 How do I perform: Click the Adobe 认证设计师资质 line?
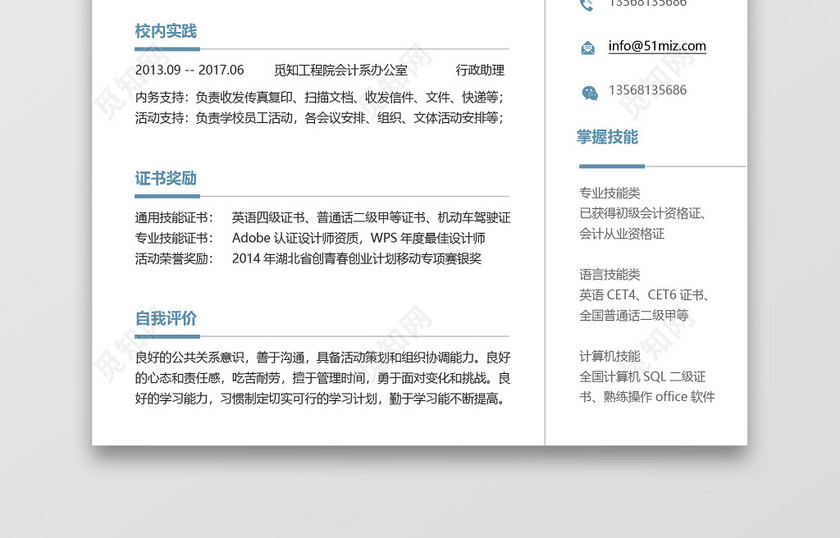coord(358,238)
